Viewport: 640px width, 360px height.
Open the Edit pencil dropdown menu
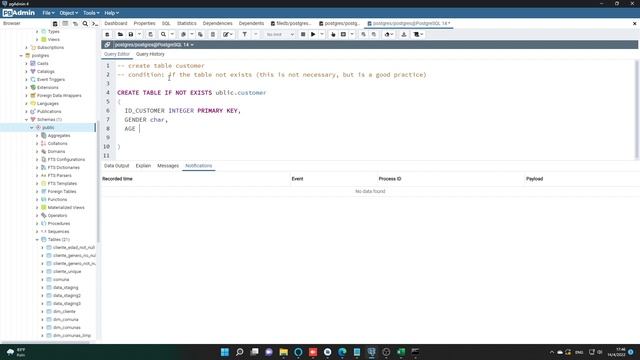pos(228,35)
